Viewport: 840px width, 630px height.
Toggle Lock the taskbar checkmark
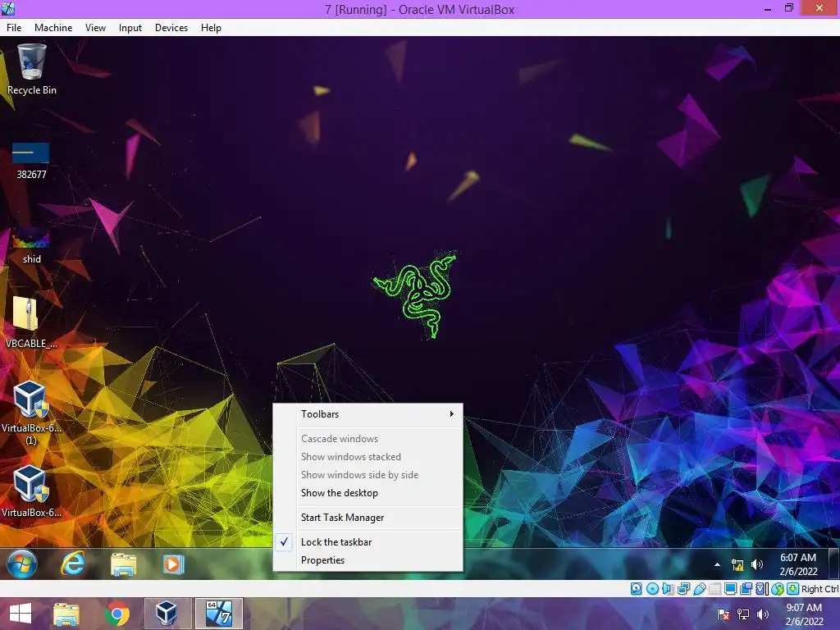tap(285, 541)
